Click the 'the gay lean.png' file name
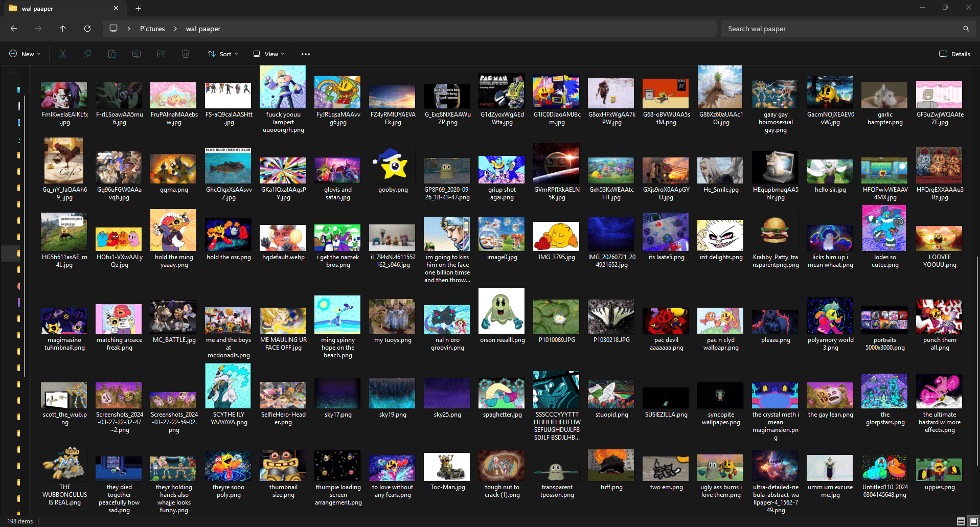 tap(830, 415)
